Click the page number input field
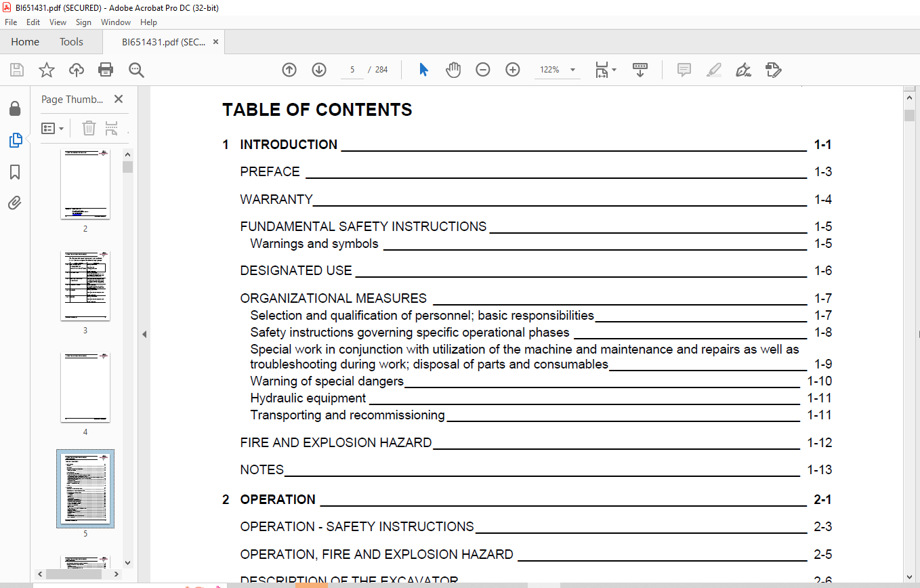 tap(352, 70)
